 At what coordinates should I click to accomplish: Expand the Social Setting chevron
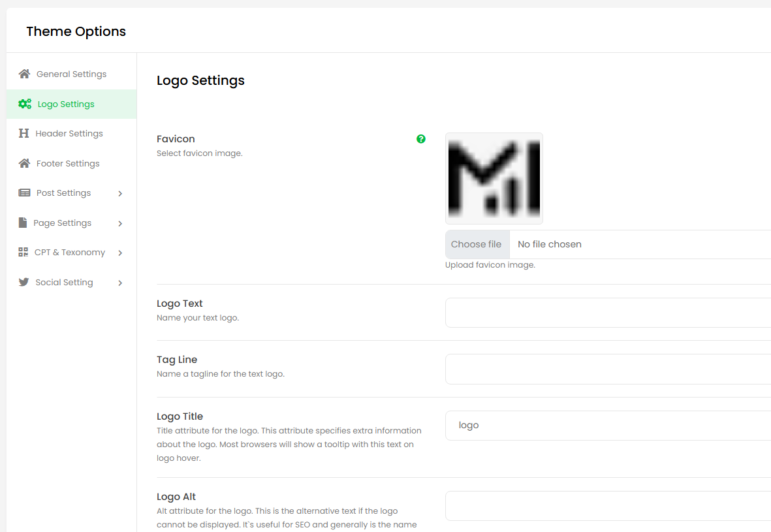pyautogui.click(x=120, y=283)
